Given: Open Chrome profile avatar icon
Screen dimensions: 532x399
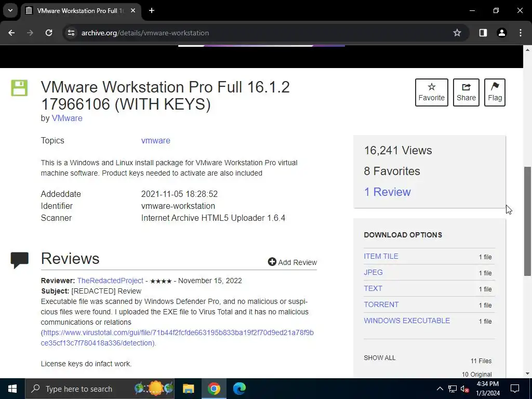Looking at the screenshot, I should tap(501, 33).
